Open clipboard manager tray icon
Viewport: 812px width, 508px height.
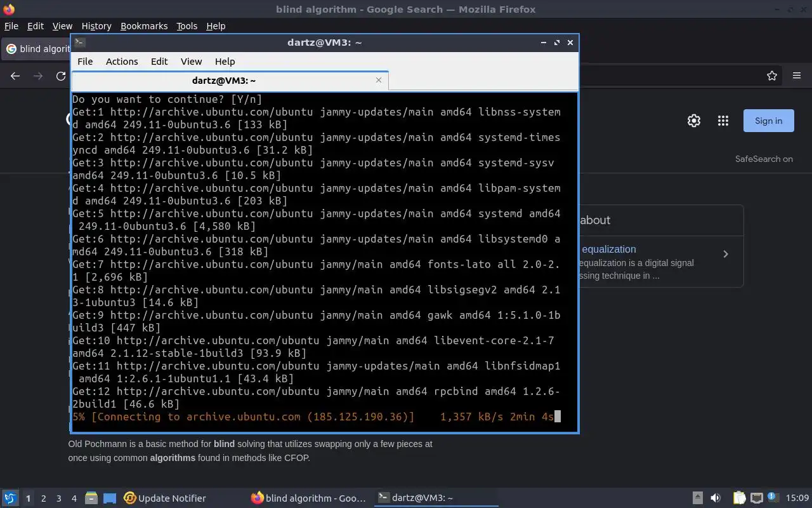click(739, 498)
